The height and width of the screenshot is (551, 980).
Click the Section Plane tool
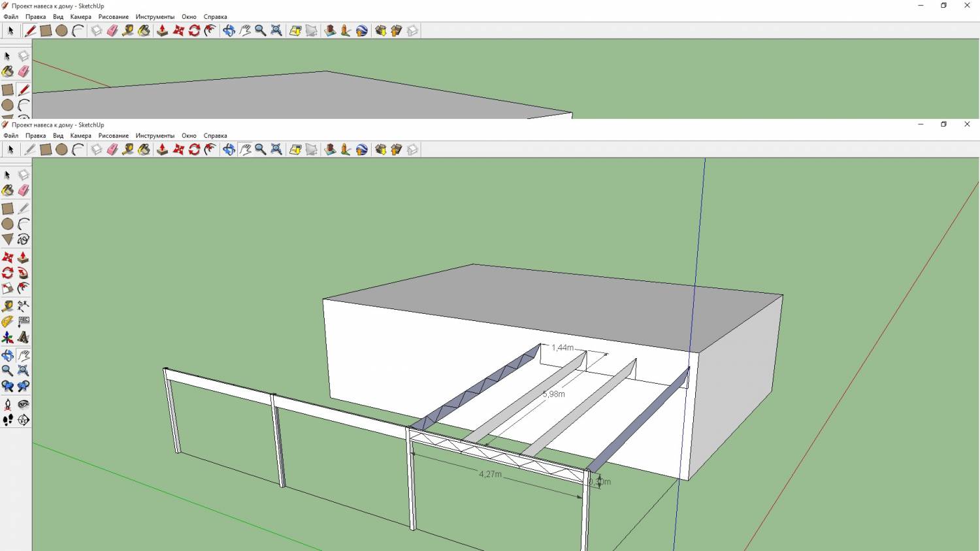point(24,420)
